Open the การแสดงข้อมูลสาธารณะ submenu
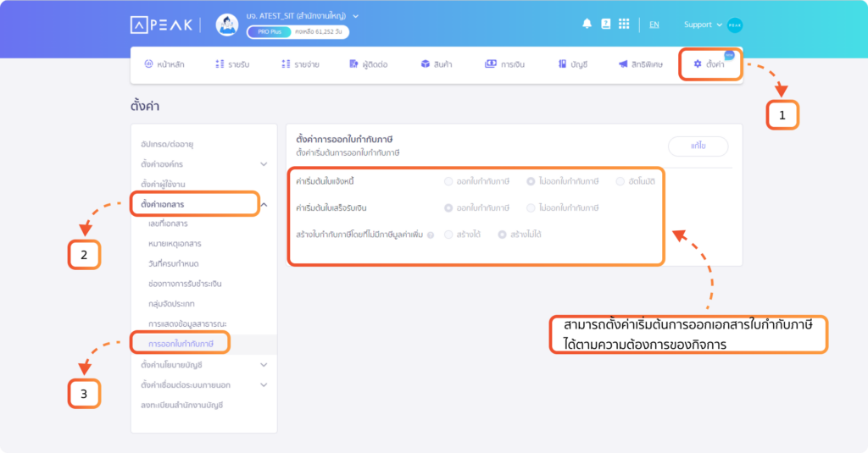The image size is (868, 453). click(187, 324)
